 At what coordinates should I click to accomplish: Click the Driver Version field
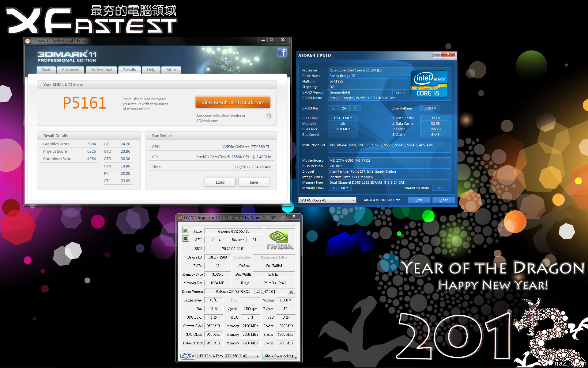tap(246, 292)
